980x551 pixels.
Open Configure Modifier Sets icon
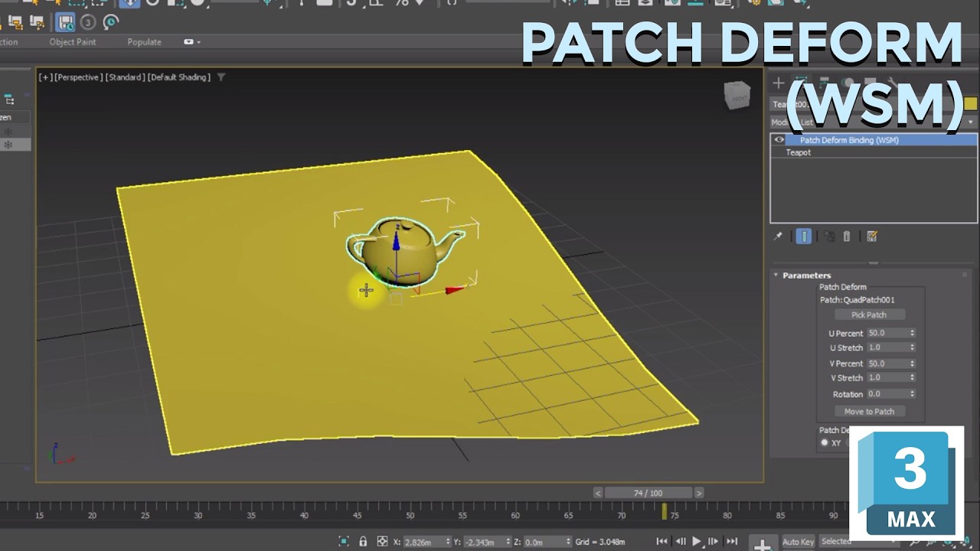coord(872,236)
